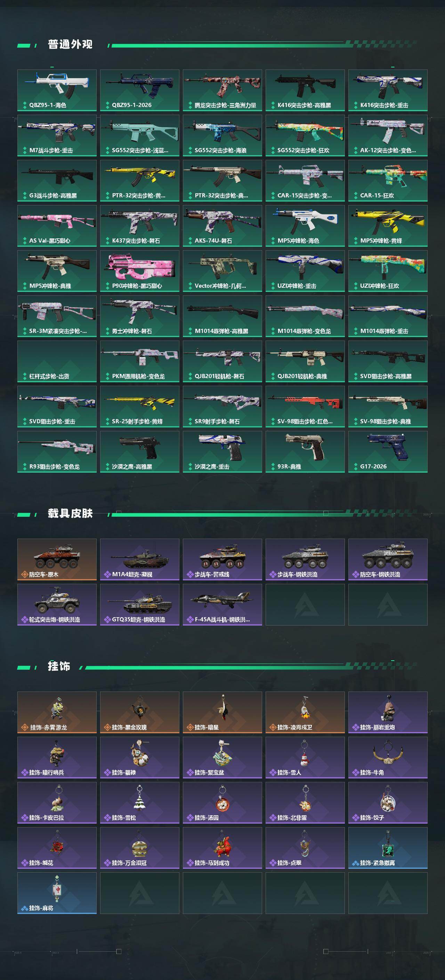Screen dimensions: 445x980
Task: Open the 挂饰-马到成功 horse charm
Action: coord(222,848)
